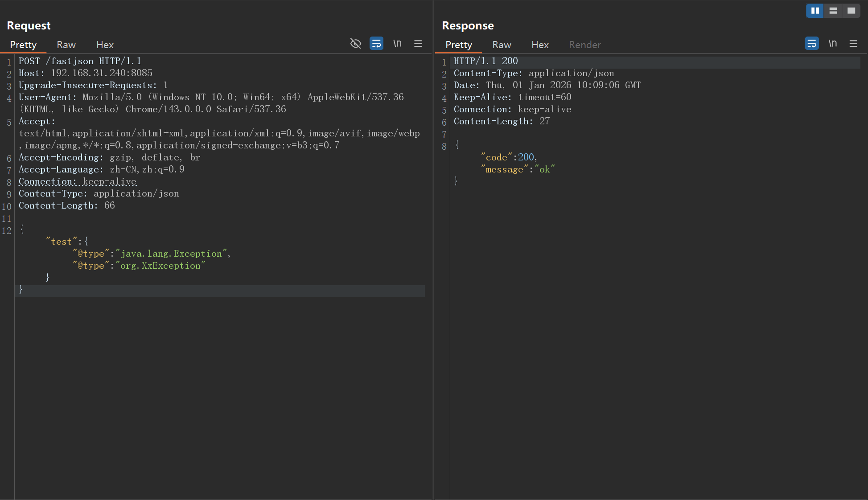Toggle word wrap icon in Response panel
Viewport: 868px width, 500px height.
[811, 44]
